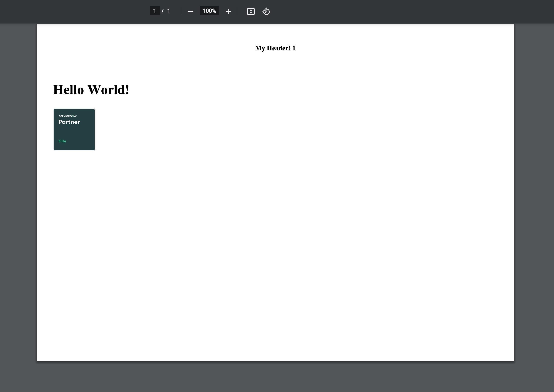This screenshot has width=554, height=392.
Task: Click the fit-to-page icon in toolbar
Action: 251,11
